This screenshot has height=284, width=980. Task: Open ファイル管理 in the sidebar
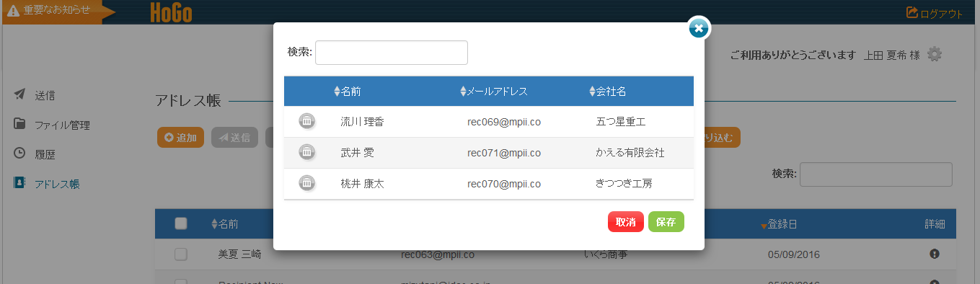[62, 125]
